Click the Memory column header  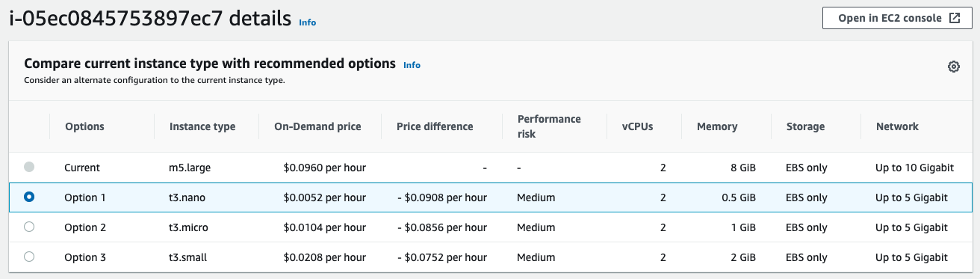pyautogui.click(x=717, y=126)
